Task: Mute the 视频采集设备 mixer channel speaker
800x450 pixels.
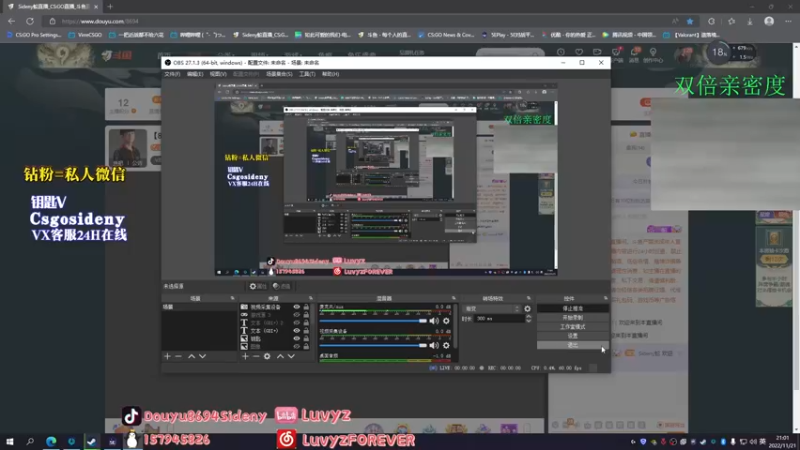Action: (x=434, y=345)
